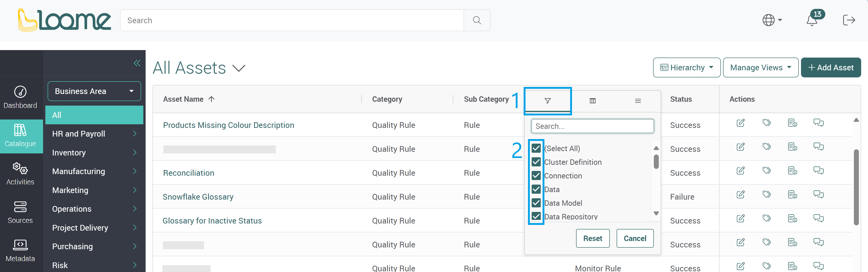This screenshot has width=868, height=272.
Task: Click the Reset filter button
Action: [593, 238]
